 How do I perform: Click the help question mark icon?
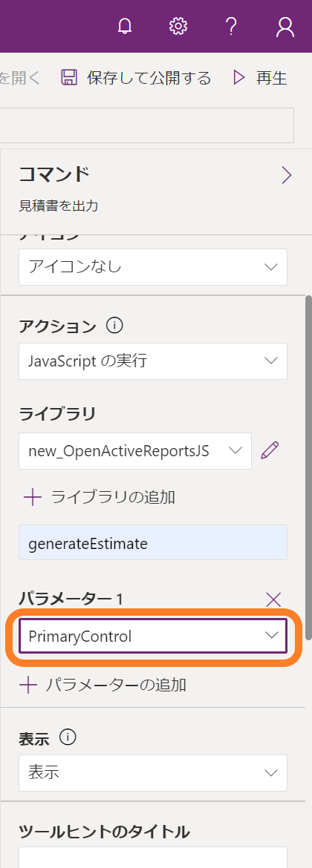coord(232,27)
